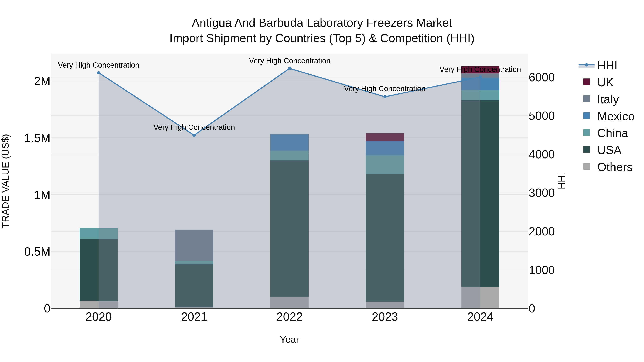This screenshot has height=362, width=644.
Task: Click 'Very High Concentration' annotation above 2023
Action: click(x=385, y=89)
